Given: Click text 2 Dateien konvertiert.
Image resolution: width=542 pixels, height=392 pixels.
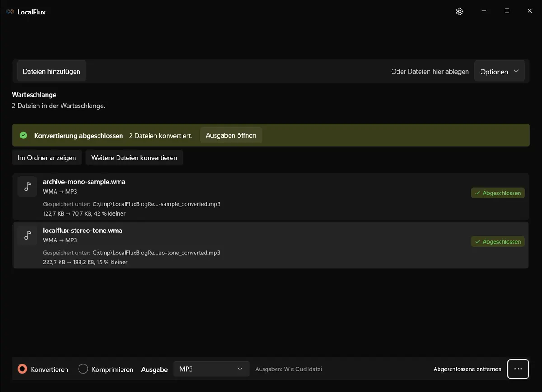Looking at the screenshot, I should click(x=161, y=136).
